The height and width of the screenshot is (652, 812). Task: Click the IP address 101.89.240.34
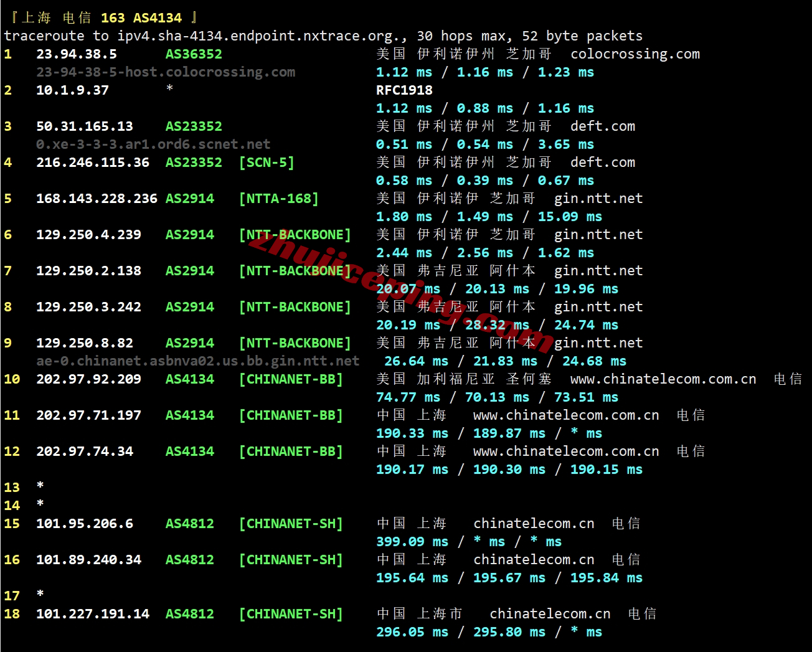tap(88, 560)
